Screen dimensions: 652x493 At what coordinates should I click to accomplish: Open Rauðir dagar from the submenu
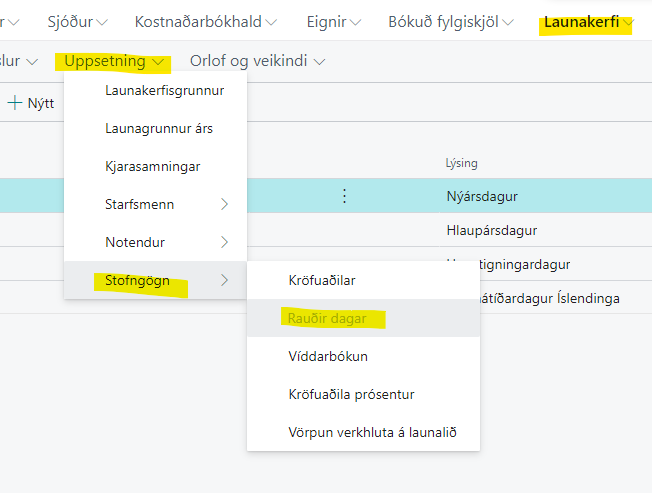point(327,319)
